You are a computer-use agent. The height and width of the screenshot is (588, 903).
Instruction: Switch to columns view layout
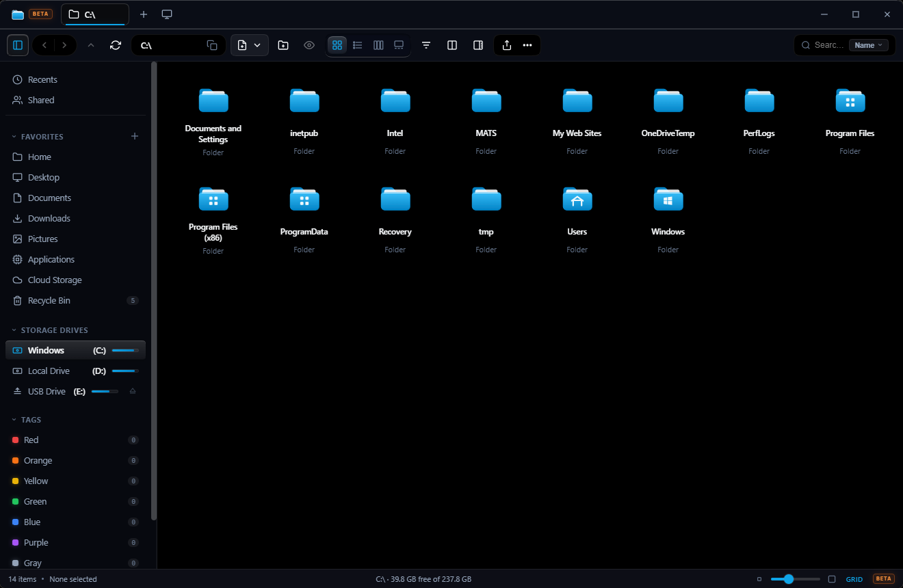(378, 45)
